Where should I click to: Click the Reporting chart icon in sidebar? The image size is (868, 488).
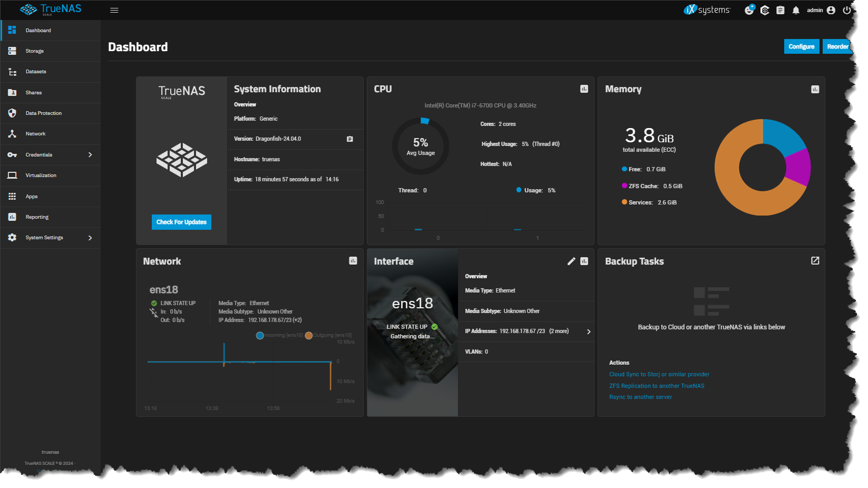pyautogui.click(x=12, y=217)
